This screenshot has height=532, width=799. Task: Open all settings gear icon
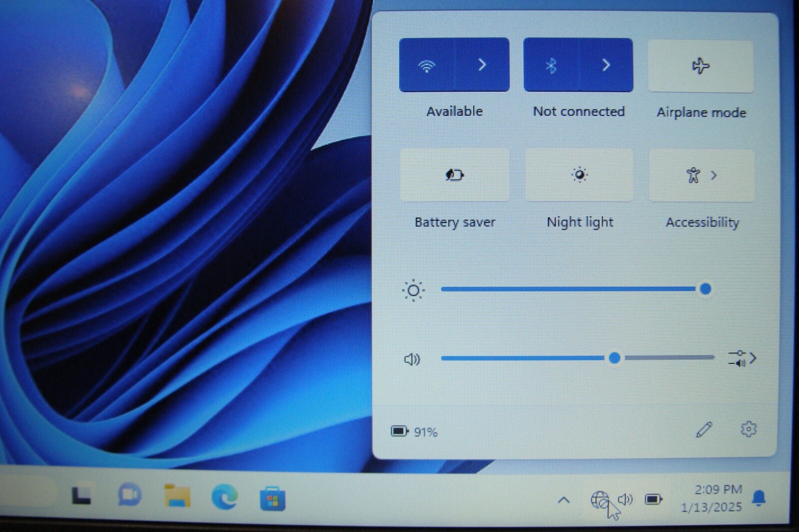(x=748, y=429)
